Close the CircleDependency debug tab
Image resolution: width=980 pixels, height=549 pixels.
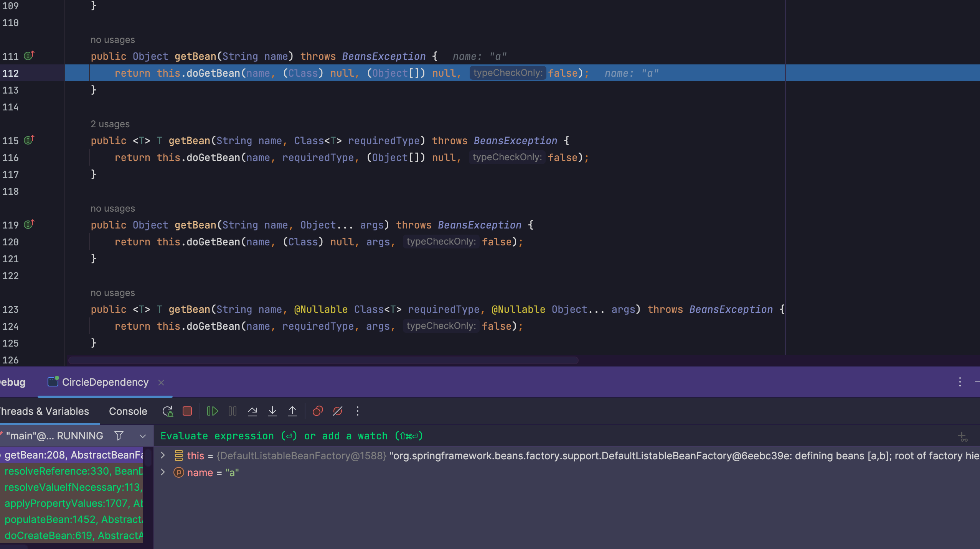click(x=161, y=383)
